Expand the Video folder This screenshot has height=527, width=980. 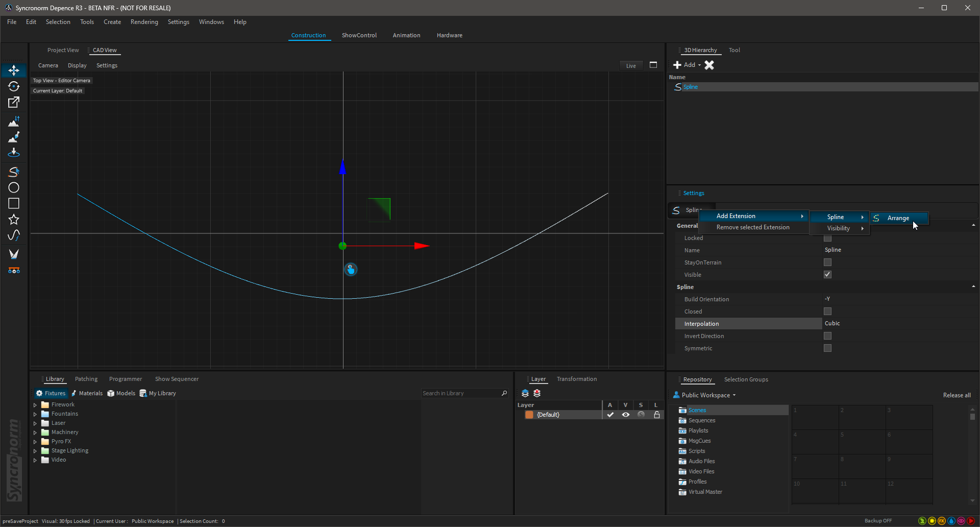pyautogui.click(x=35, y=460)
